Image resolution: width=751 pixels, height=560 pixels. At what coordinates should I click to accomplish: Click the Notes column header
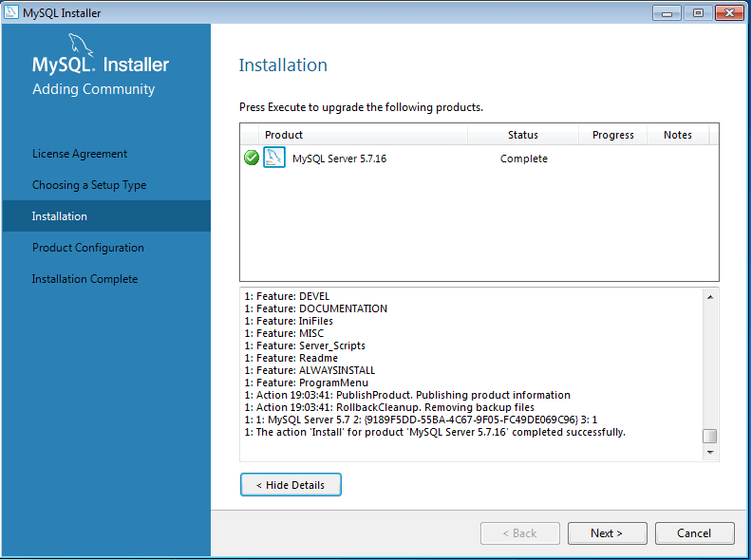pos(678,135)
